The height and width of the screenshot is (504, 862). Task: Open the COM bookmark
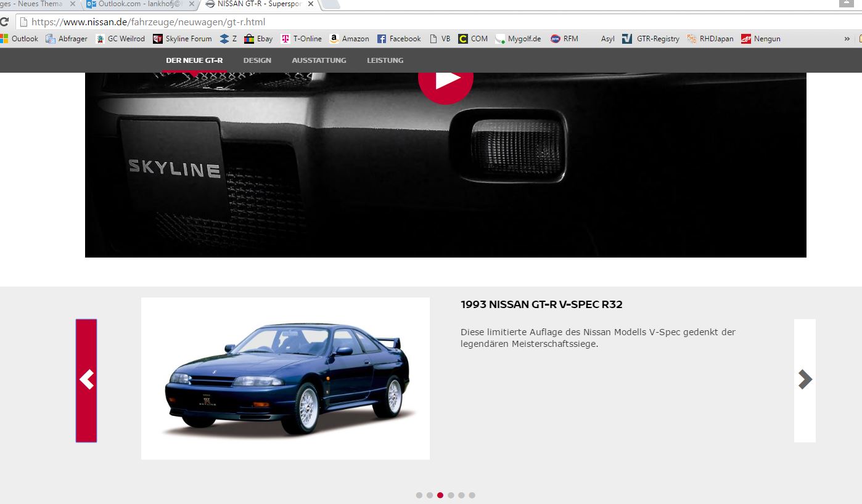tap(473, 38)
